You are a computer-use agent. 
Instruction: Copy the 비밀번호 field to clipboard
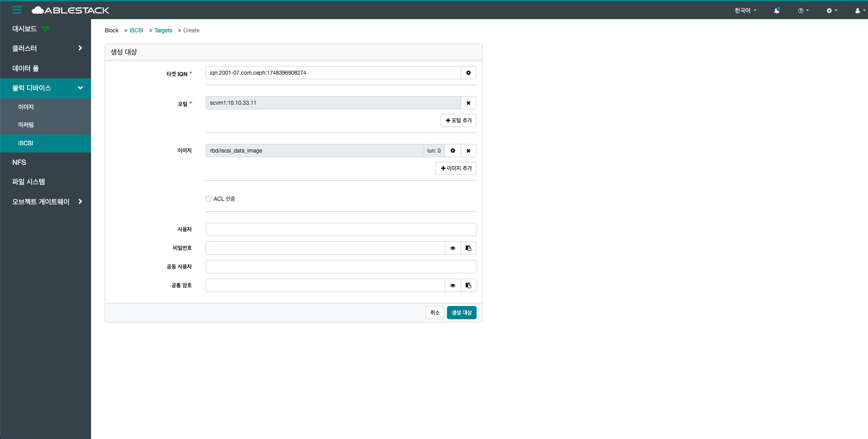click(468, 248)
